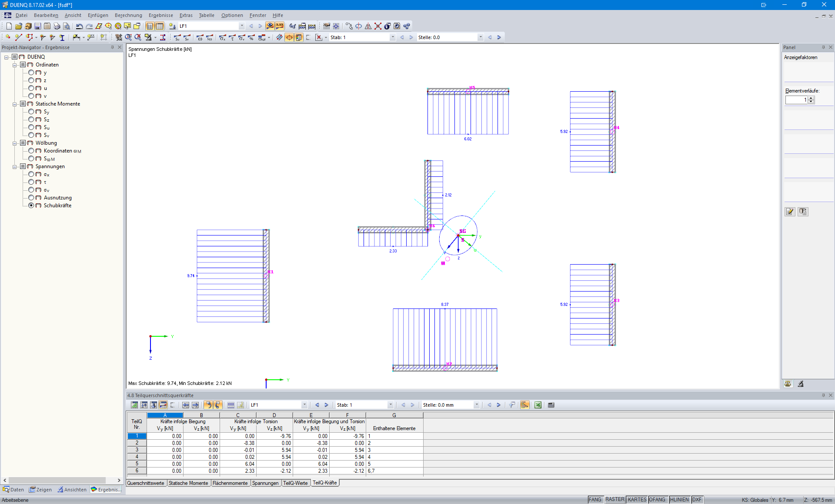Open the LF1 load case dropdown
The width and height of the screenshot is (835, 504).
(x=242, y=26)
